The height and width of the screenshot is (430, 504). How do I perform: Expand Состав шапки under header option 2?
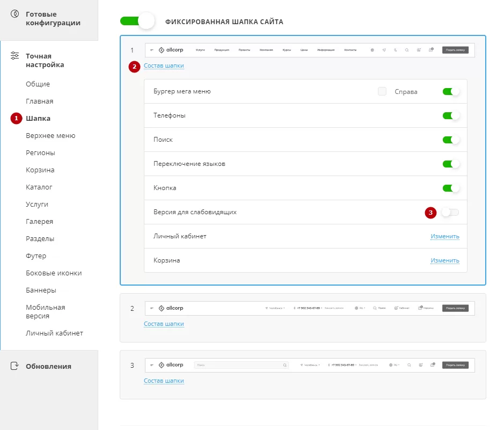pyautogui.click(x=164, y=324)
